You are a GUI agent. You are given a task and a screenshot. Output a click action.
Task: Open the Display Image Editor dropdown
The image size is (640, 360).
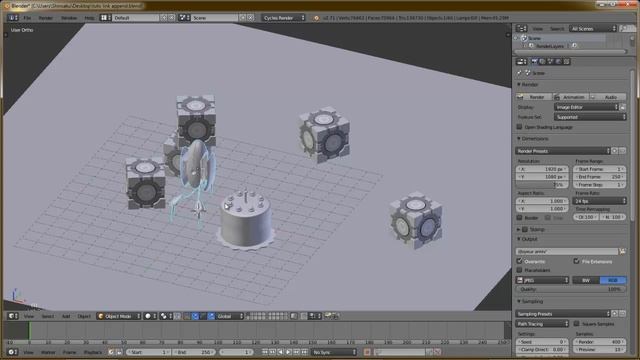tap(587, 107)
